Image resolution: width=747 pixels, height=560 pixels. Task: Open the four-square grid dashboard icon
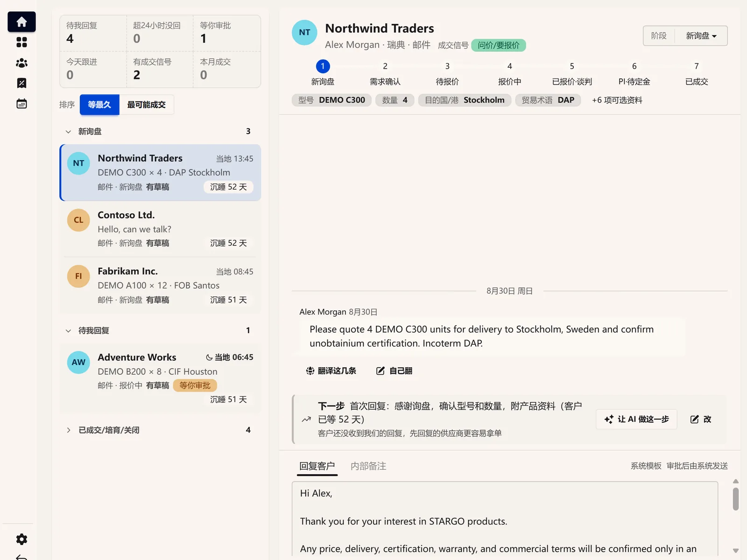(x=21, y=42)
